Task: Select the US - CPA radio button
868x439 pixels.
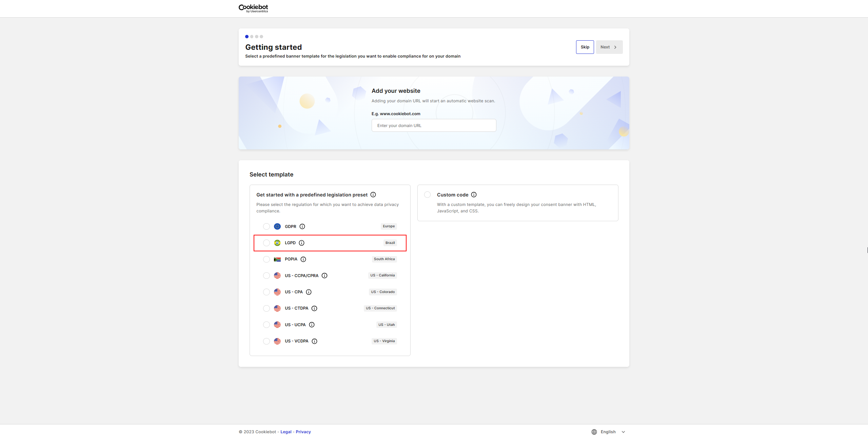Action: pyautogui.click(x=267, y=292)
